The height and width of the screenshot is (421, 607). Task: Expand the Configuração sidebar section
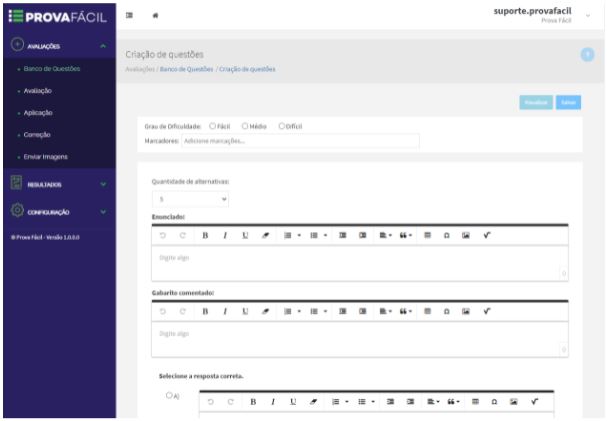(x=58, y=212)
